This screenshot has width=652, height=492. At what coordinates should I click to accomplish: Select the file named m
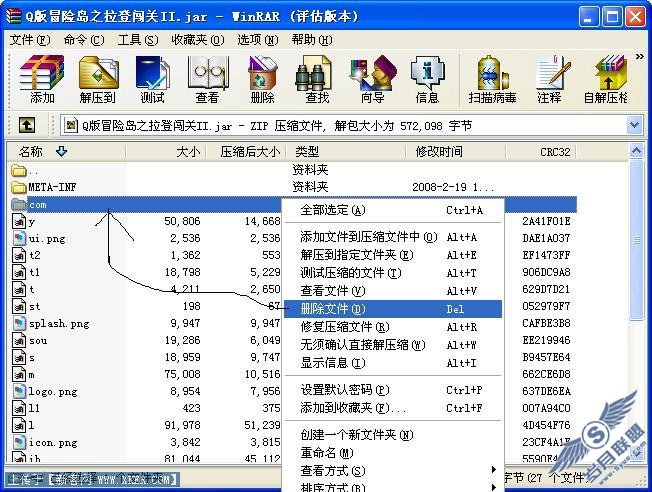tap(23, 375)
